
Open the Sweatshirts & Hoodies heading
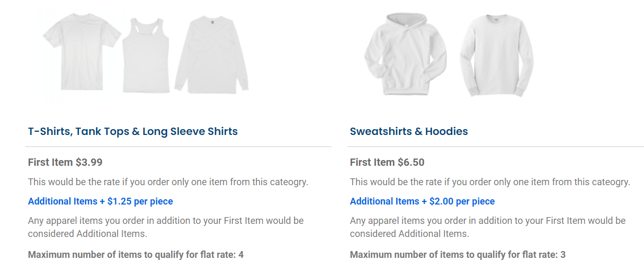[x=408, y=131]
